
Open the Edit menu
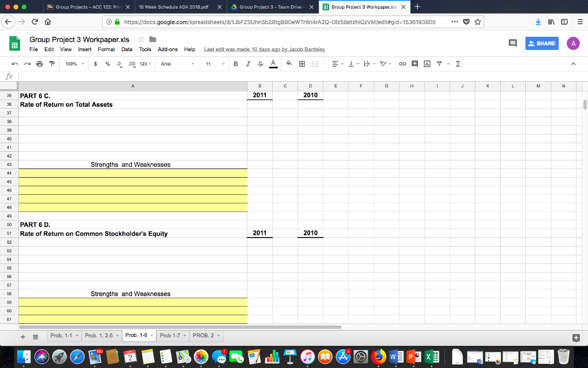tap(49, 49)
